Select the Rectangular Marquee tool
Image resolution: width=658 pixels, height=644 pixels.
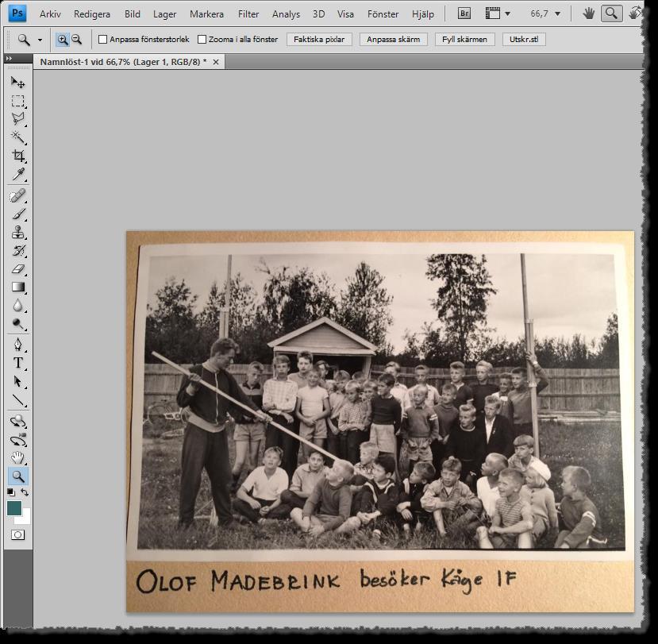click(17, 101)
